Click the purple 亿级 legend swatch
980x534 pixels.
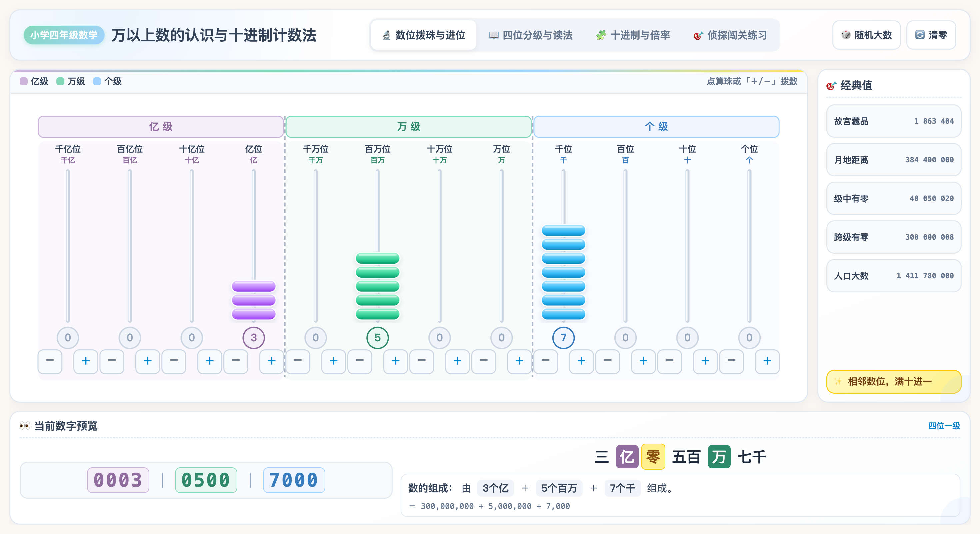pos(24,81)
